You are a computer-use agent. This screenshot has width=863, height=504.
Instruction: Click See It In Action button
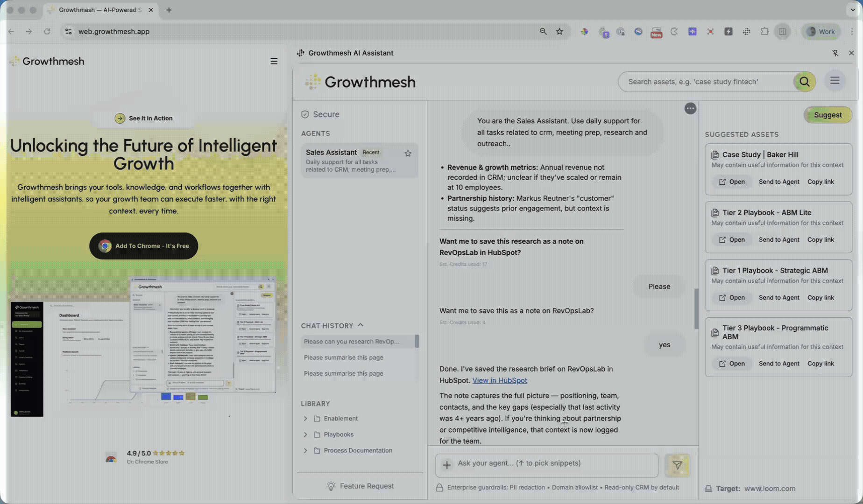click(x=144, y=118)
